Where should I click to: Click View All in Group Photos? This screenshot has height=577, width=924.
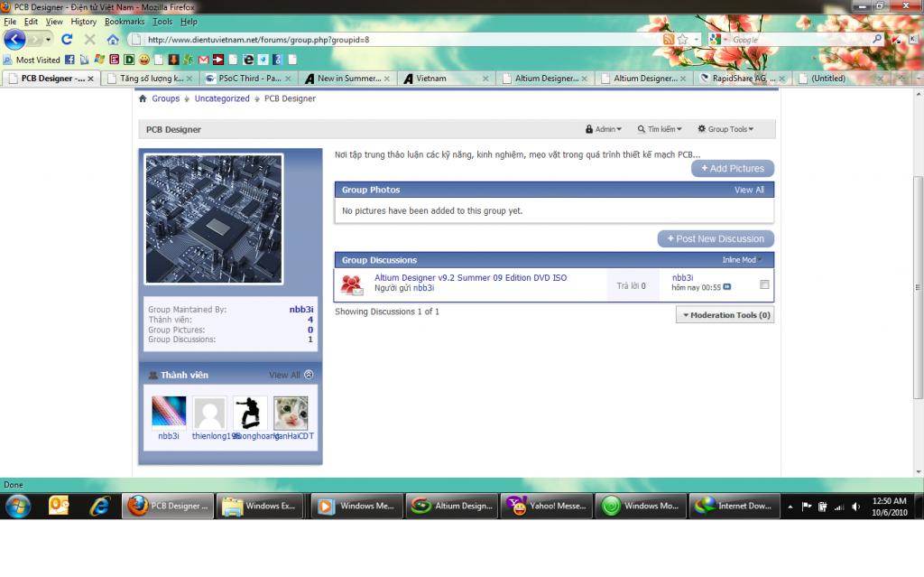749,190
